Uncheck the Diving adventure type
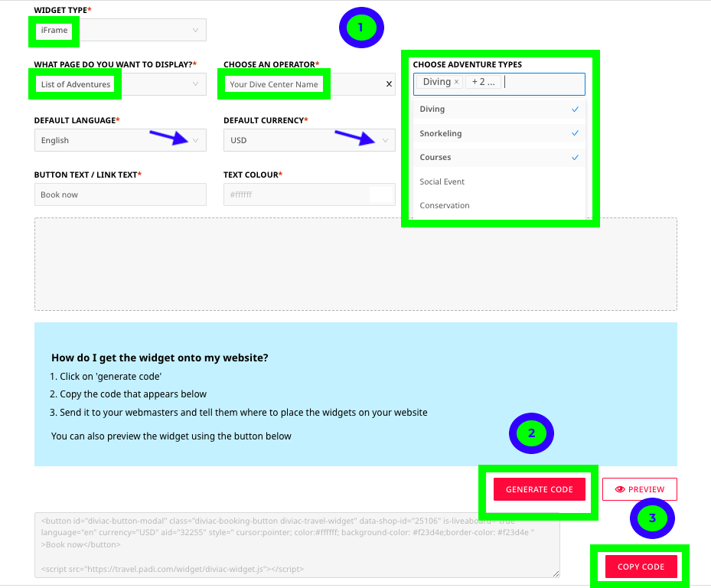 pyautogui.click(x=575, y=109)
